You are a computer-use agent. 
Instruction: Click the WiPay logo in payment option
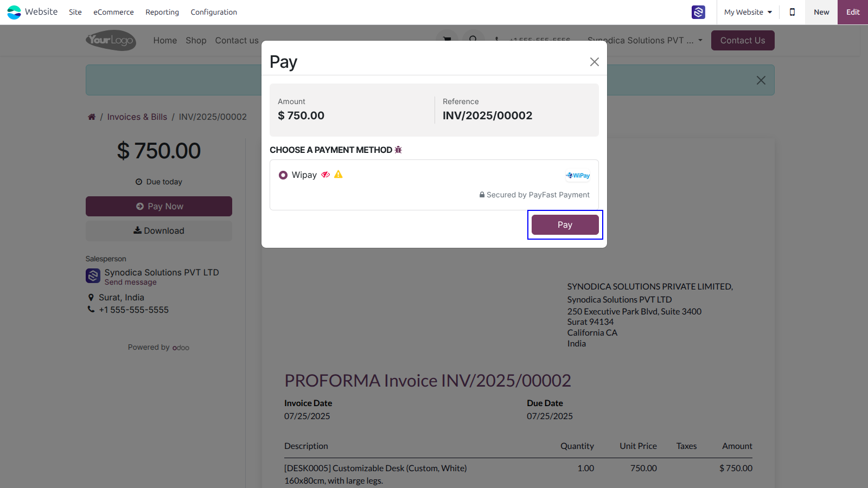tap(578, 175)
